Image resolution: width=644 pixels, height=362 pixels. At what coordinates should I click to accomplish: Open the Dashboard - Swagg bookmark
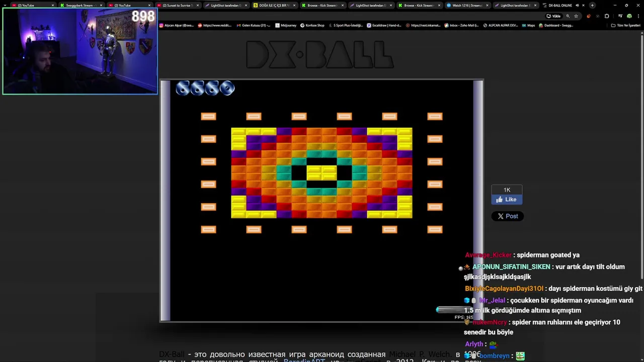coord(556,25)
